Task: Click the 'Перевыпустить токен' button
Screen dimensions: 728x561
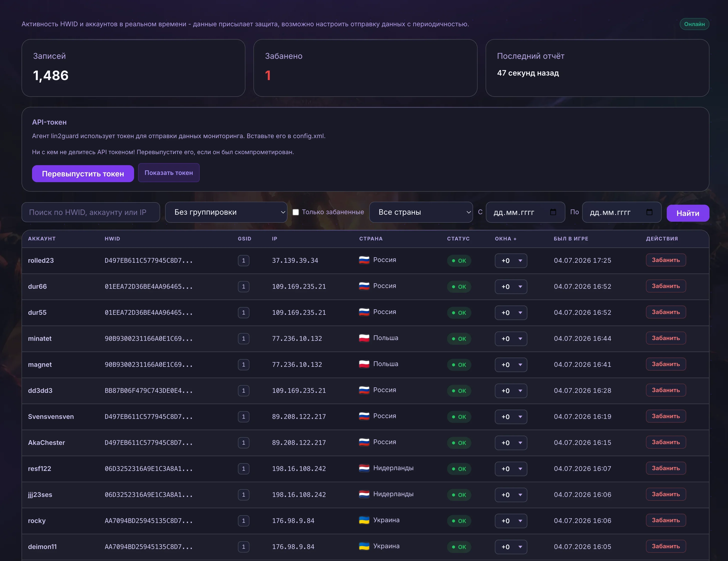Action: point(83,174)
